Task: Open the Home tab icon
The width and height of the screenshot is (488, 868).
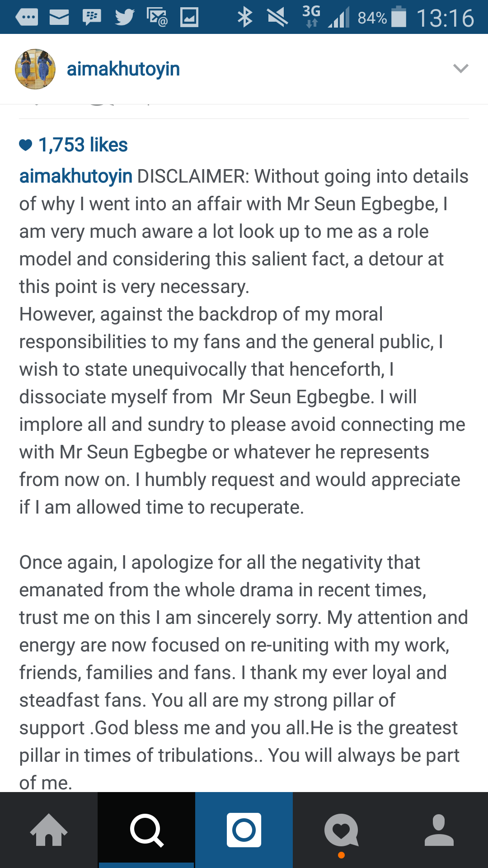Action: coord(49,830)
